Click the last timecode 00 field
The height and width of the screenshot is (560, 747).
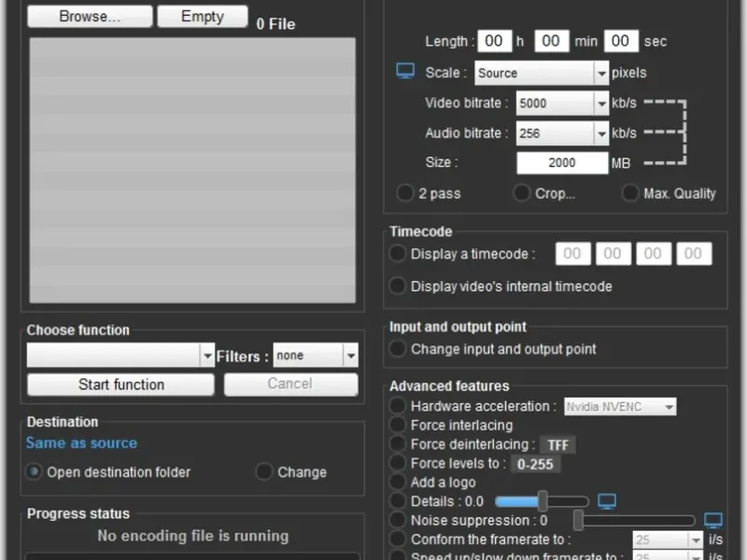694,253
